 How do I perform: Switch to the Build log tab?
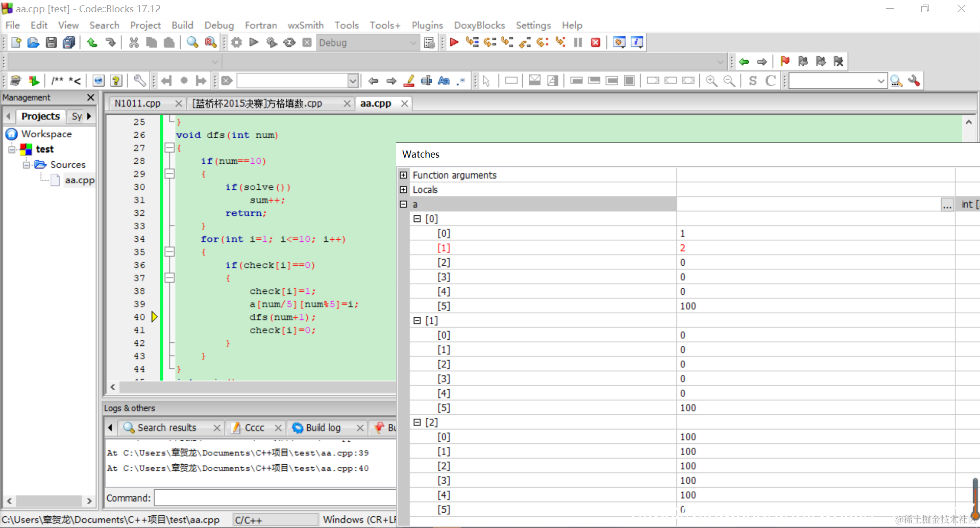pos(323,428)
